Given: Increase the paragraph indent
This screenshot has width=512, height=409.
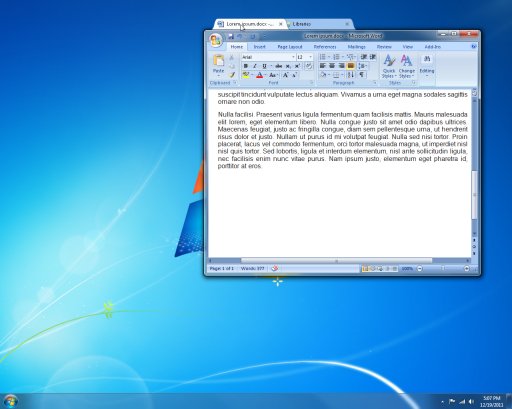Looking at the screenshot, I should 373,57.
